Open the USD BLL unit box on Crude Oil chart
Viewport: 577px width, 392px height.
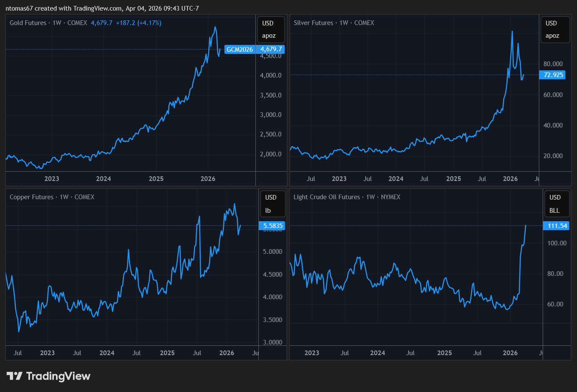pos(556,204)
